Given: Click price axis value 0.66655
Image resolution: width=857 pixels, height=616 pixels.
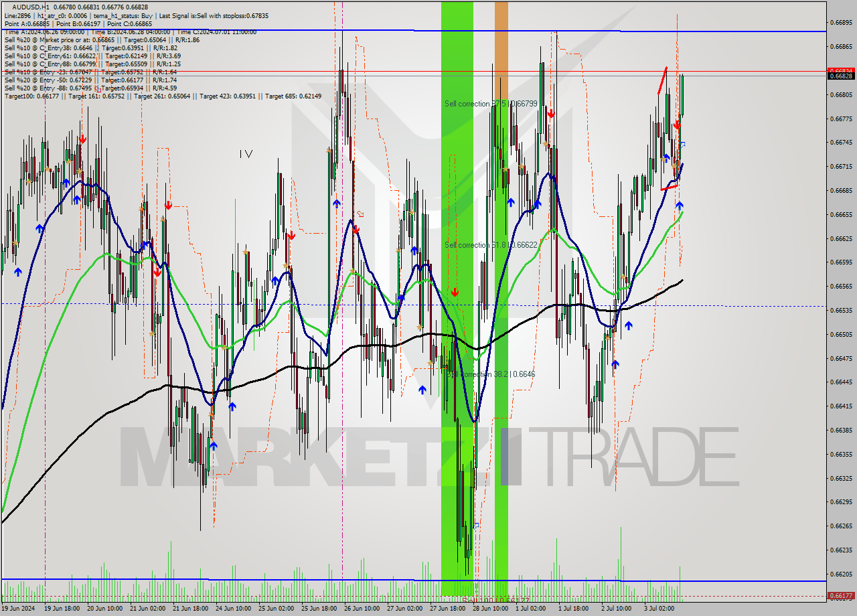Looking at the screenshot, I should pyautogui.click(x=841, y=215).
